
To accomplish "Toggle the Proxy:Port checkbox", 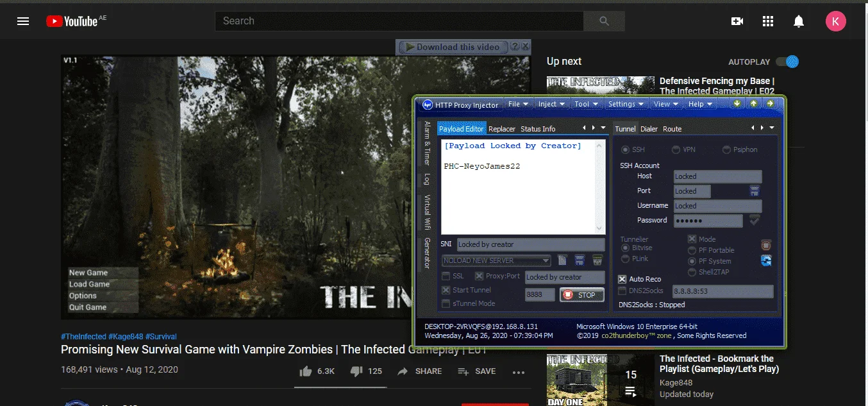I will [479, 276].
